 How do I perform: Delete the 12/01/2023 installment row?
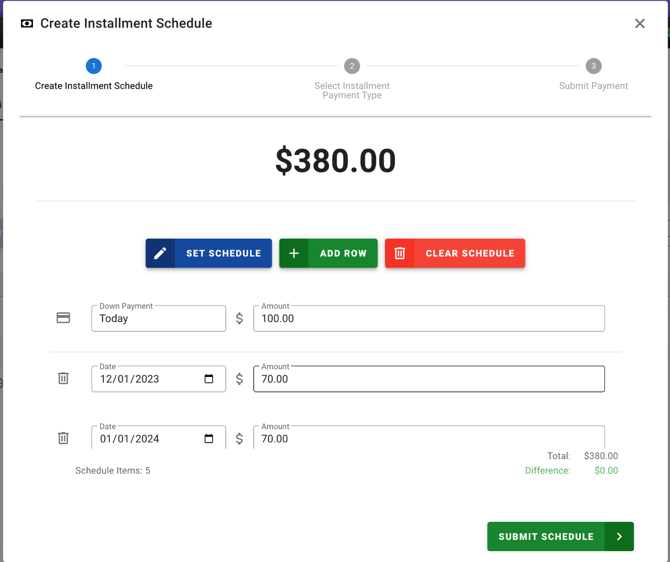[63, 378]
